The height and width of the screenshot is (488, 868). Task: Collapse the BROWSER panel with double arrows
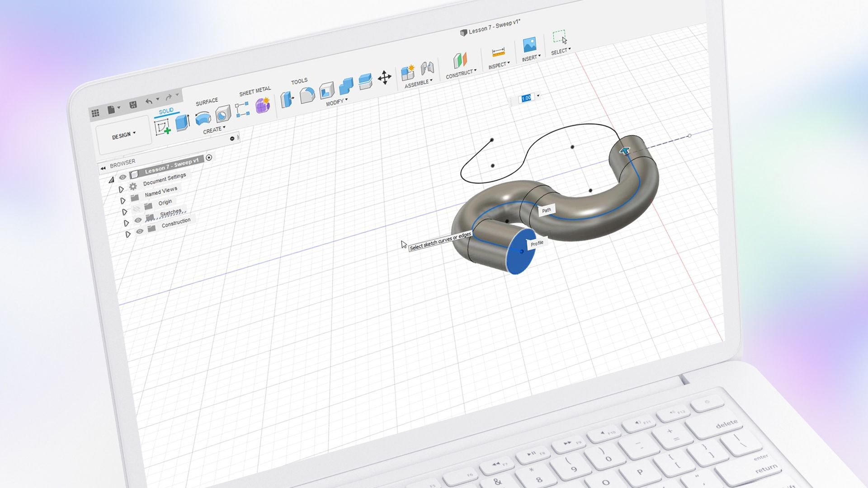pyautogui.click(x=103, y=168)
